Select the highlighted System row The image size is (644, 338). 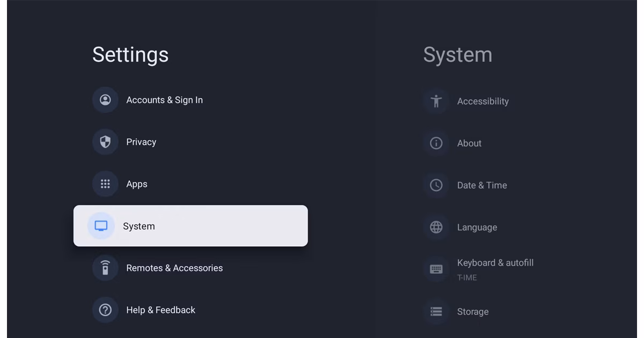tap(191, 226)
